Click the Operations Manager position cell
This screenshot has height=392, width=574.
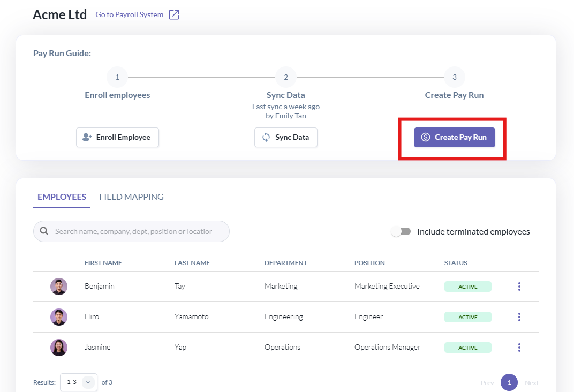387,347
